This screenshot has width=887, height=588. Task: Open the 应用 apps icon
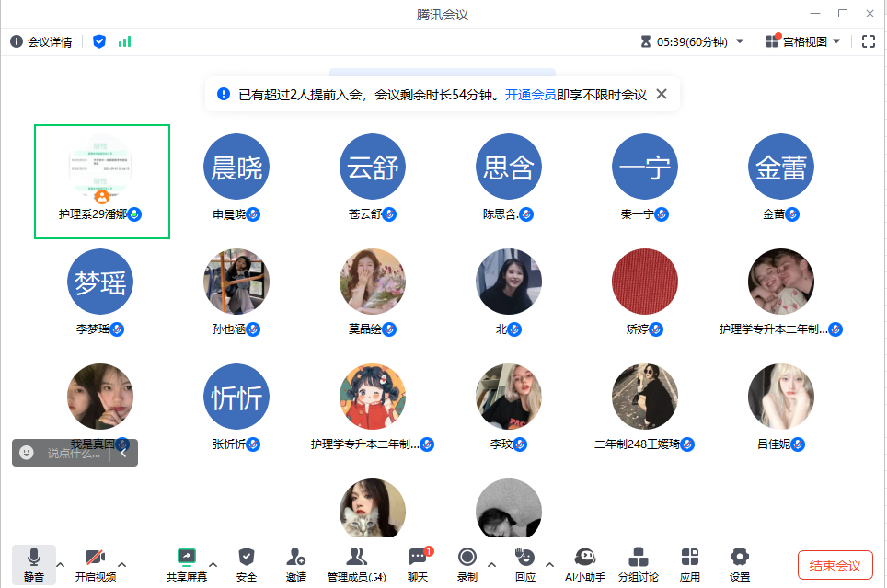[689, 562]
